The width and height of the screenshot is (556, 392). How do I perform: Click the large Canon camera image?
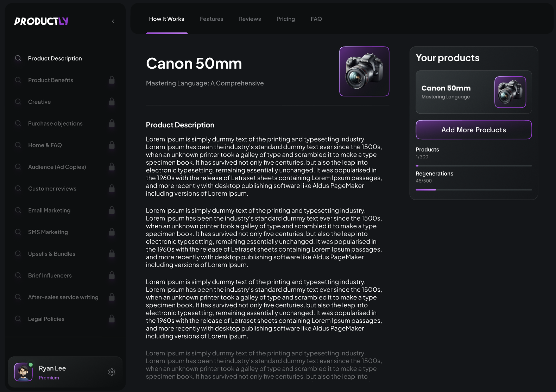pos(364,71)
